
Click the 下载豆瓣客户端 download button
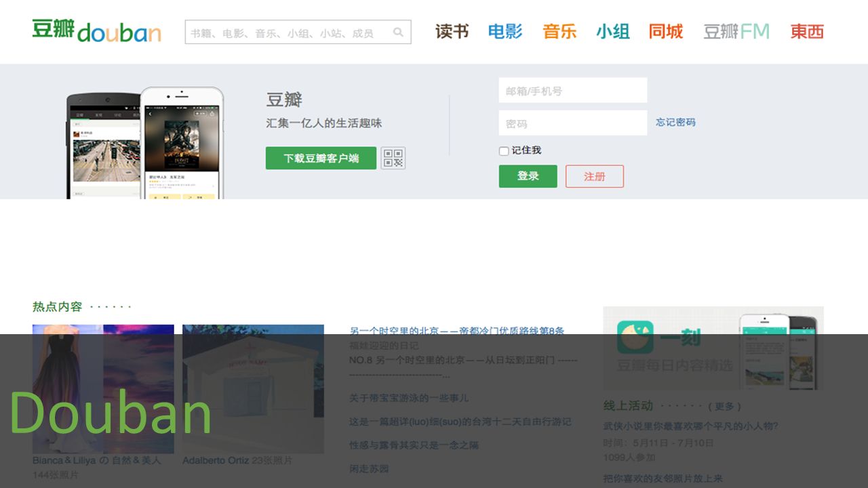coord(321,158)
